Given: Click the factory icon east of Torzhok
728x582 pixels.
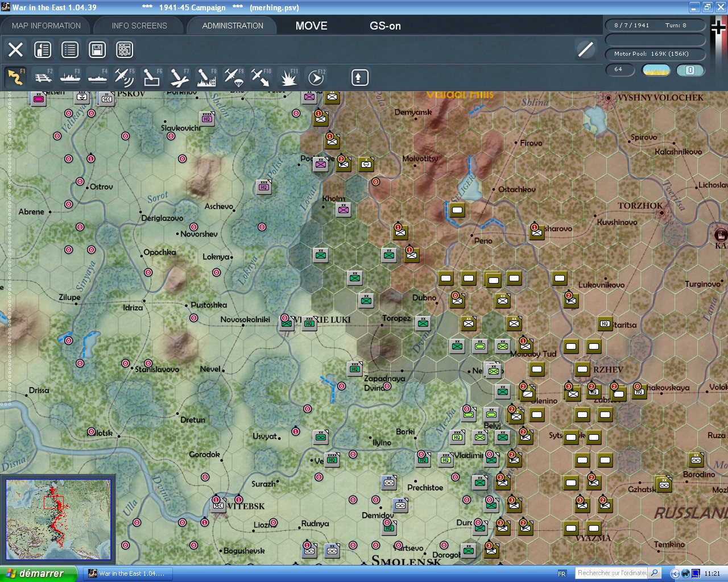Looking at the screenshot, I should coord(721,234).
